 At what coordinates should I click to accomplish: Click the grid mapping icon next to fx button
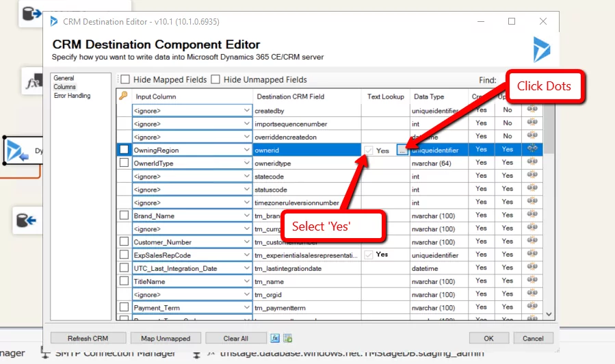288,338
